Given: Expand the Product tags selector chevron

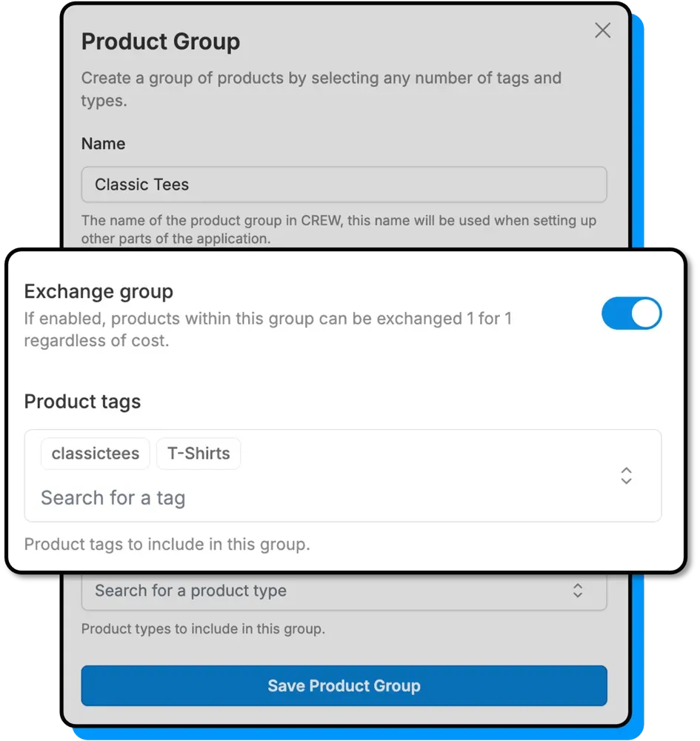Looking at the screenshot, I should 626,476.
